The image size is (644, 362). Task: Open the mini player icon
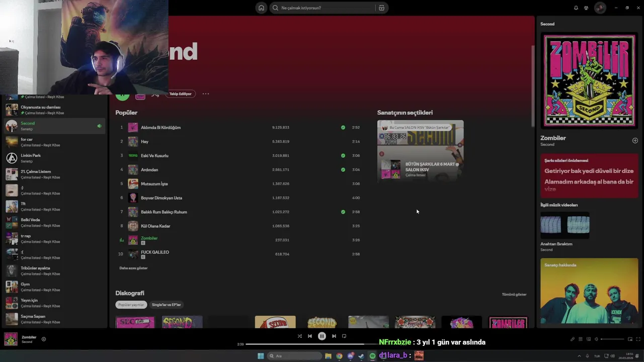630,339
